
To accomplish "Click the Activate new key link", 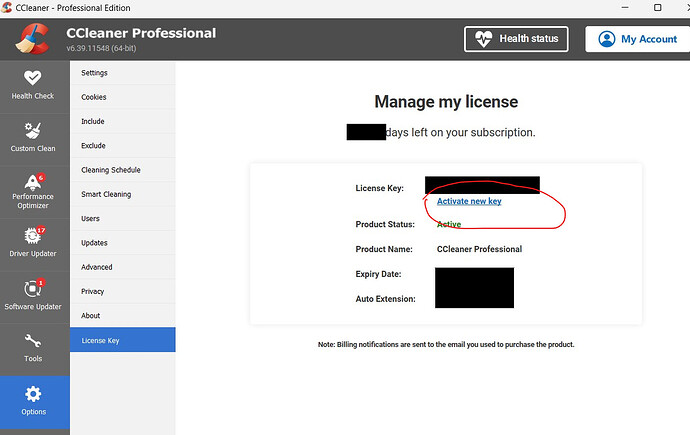I will pos(469,201).
